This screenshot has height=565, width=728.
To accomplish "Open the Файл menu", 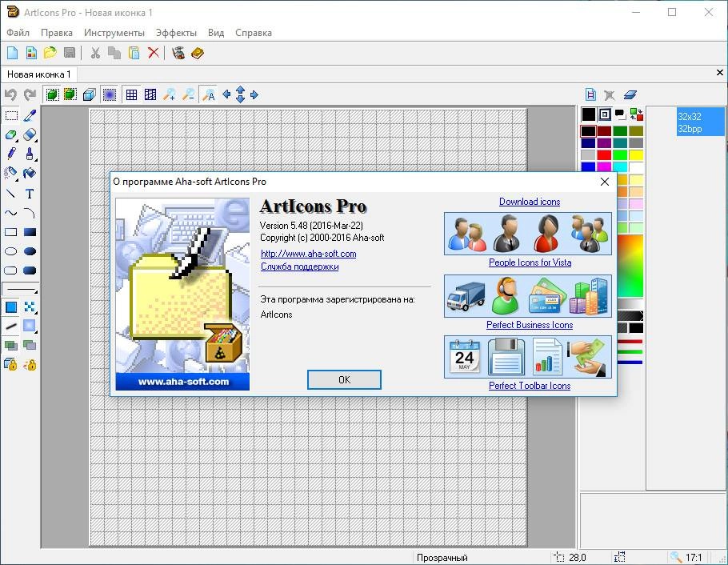I will (x=18, y=33).
